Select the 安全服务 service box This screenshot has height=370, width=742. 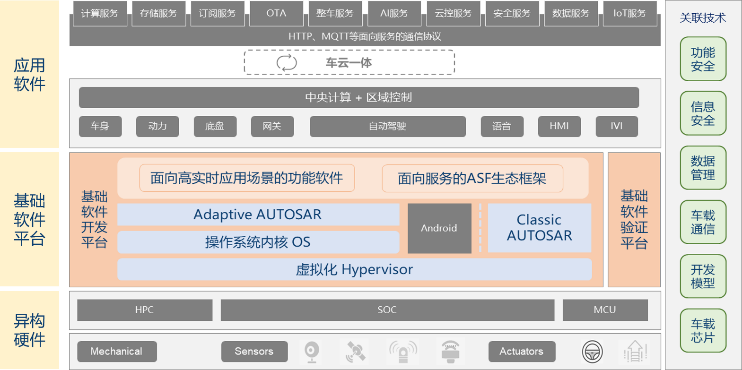point(512,13)
